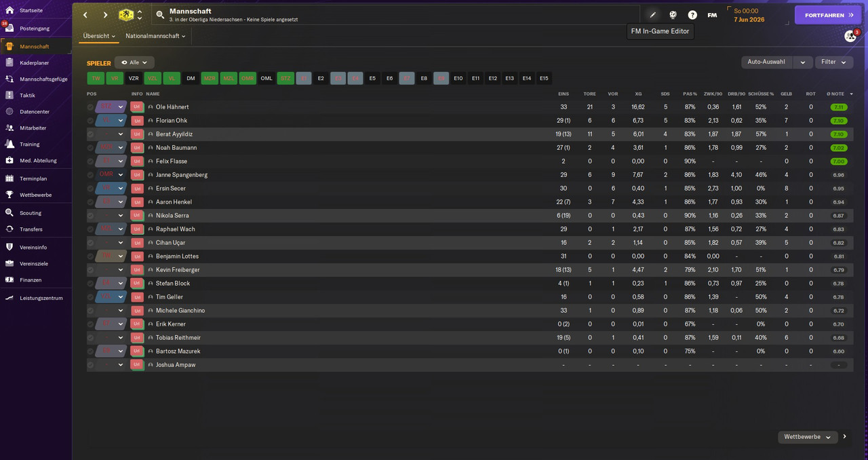The width and height of the screenshot is (868, 460).
Task: Tick the selection circle for Felix Flasse
Action: coord(91,161)
